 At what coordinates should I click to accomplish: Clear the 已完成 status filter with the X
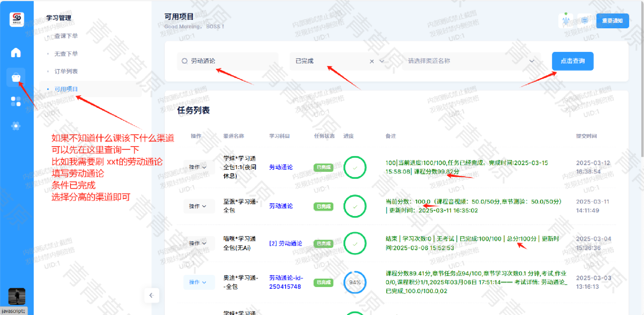click(372, 61)
